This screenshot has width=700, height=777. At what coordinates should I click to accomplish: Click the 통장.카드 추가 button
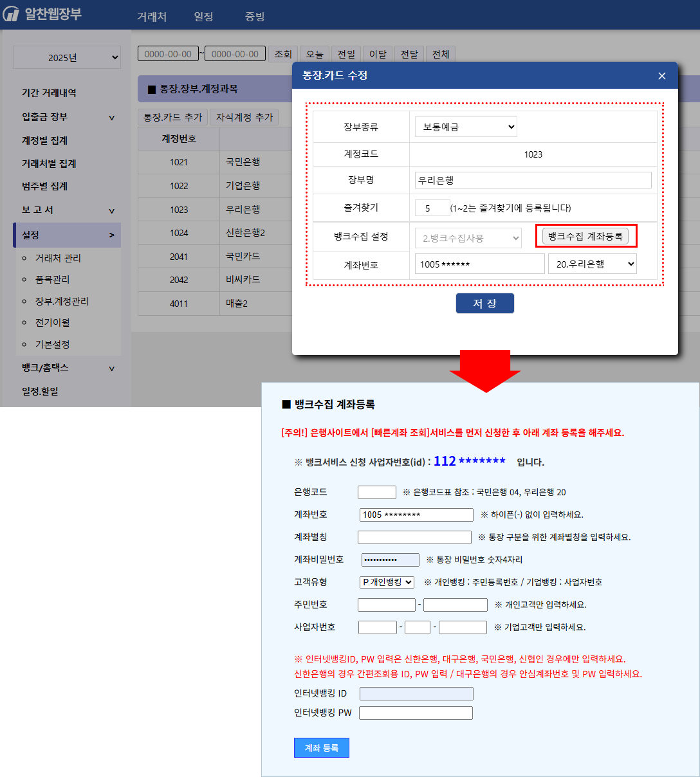[172, 117]
